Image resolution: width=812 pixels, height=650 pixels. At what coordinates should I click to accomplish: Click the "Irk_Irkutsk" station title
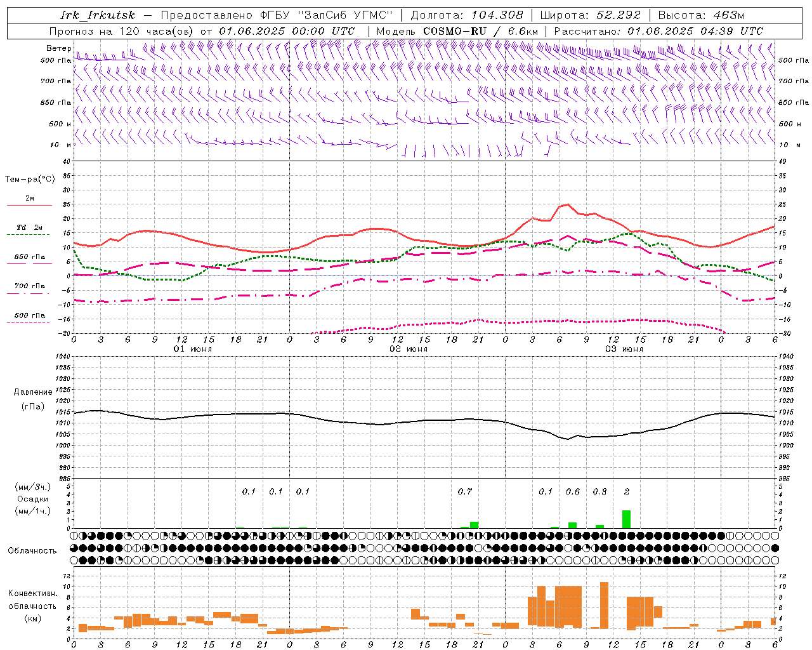98,15
